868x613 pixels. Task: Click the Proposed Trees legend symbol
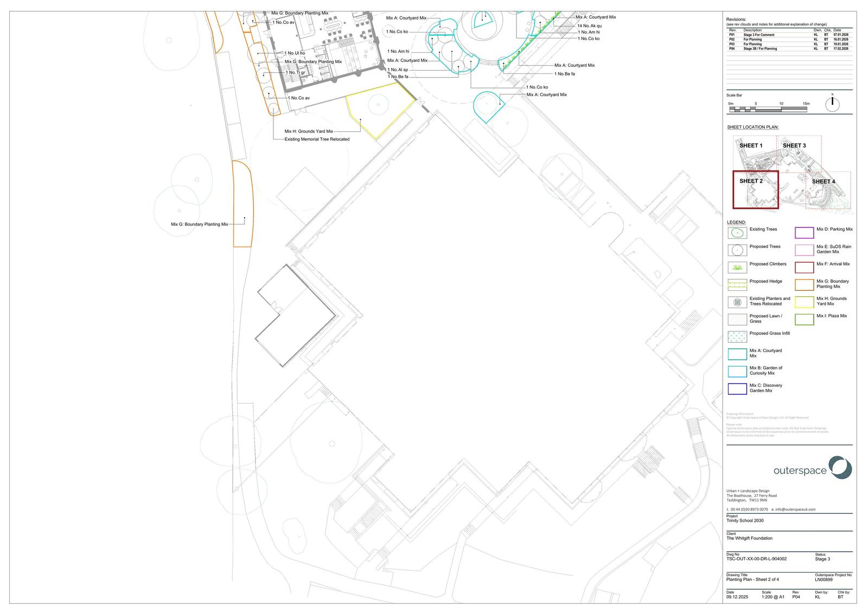pos(737,250)
